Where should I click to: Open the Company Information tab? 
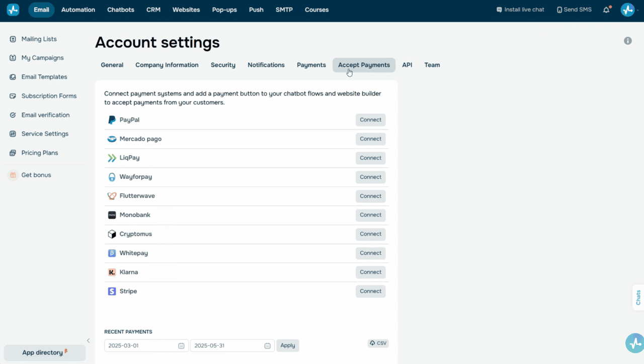coord(167,65)
